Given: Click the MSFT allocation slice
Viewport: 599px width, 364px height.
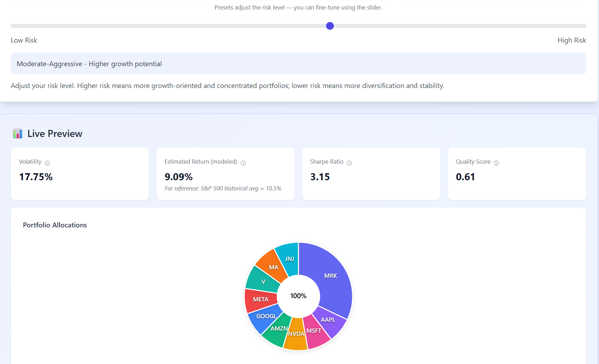Looking at the screenshot, I should click(x=314, y=331).
